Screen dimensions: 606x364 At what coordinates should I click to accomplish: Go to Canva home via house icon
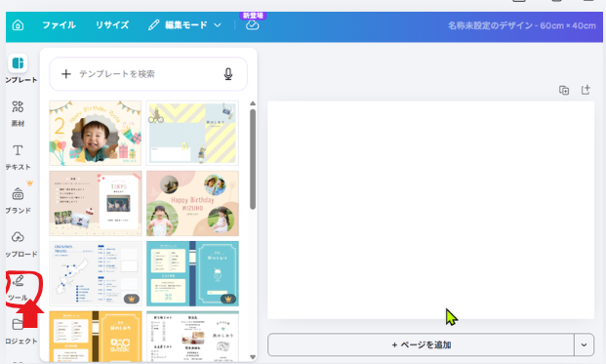coord(18,25)
